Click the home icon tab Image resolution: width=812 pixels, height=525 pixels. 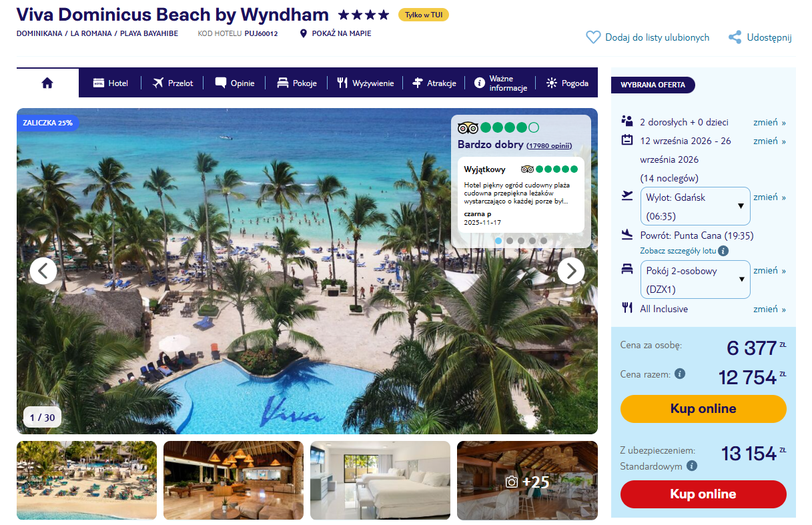(x=47, y=83)
